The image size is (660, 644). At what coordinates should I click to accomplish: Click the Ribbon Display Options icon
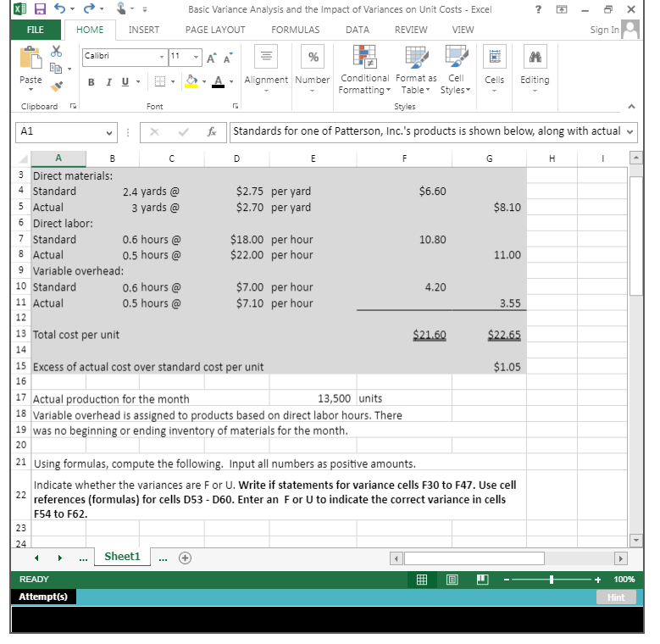[x=562, y=9]
